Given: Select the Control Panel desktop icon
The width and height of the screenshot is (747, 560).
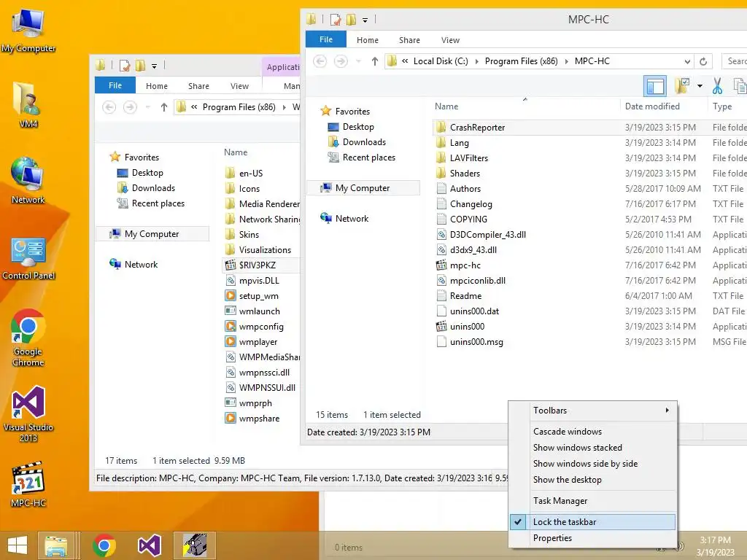Looking at the screenshot, I should pos(28,259).
